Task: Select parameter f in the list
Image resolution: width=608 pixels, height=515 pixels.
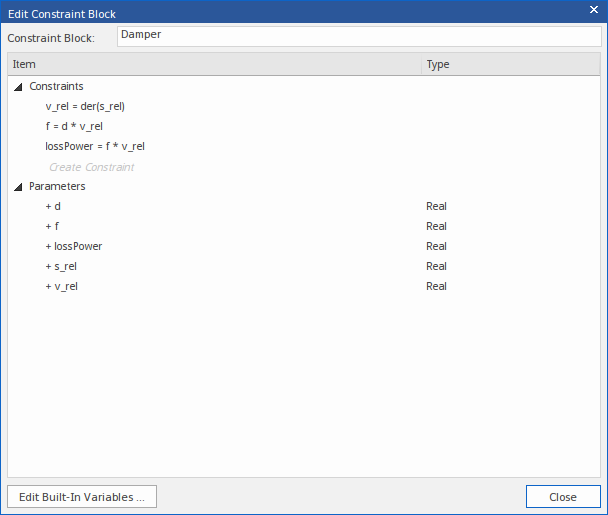Action: pyautogui.click(x=53, y=226)
